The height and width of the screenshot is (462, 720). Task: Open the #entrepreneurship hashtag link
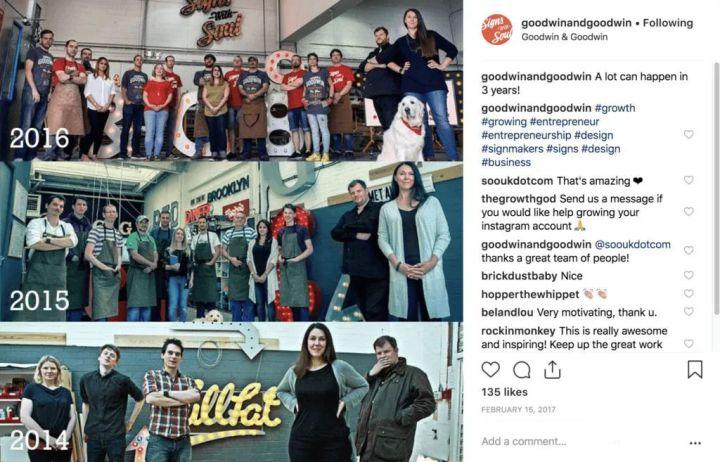tap(526, 135)
